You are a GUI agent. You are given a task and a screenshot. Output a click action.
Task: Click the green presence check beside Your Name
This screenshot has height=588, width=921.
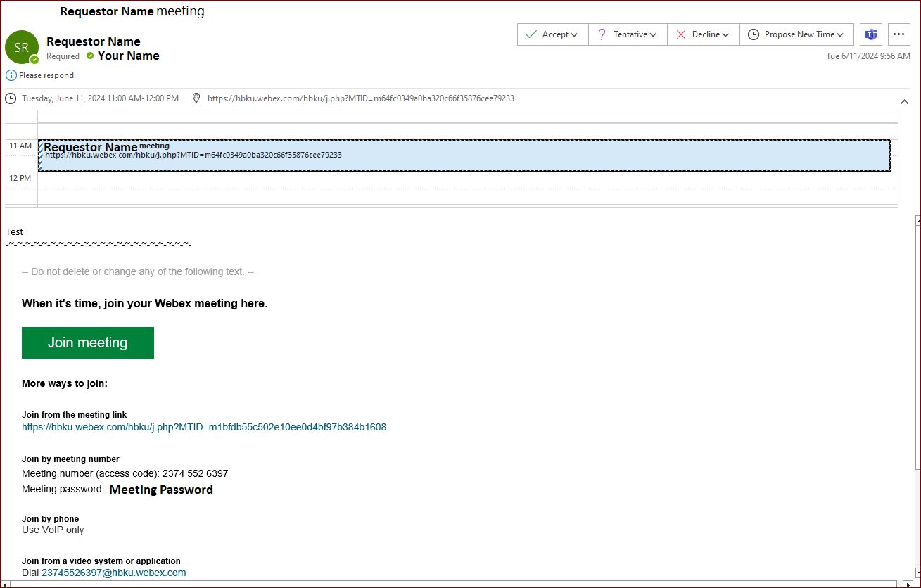pos(90,56)
